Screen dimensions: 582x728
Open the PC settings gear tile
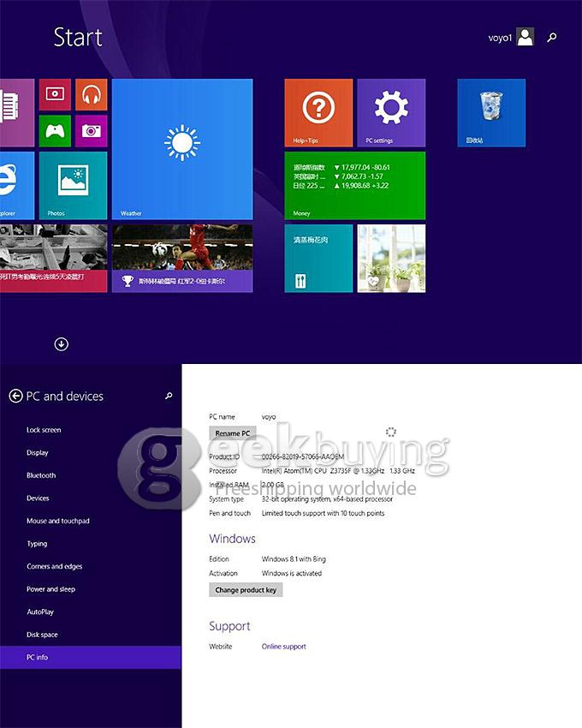(x=391, y=113)
